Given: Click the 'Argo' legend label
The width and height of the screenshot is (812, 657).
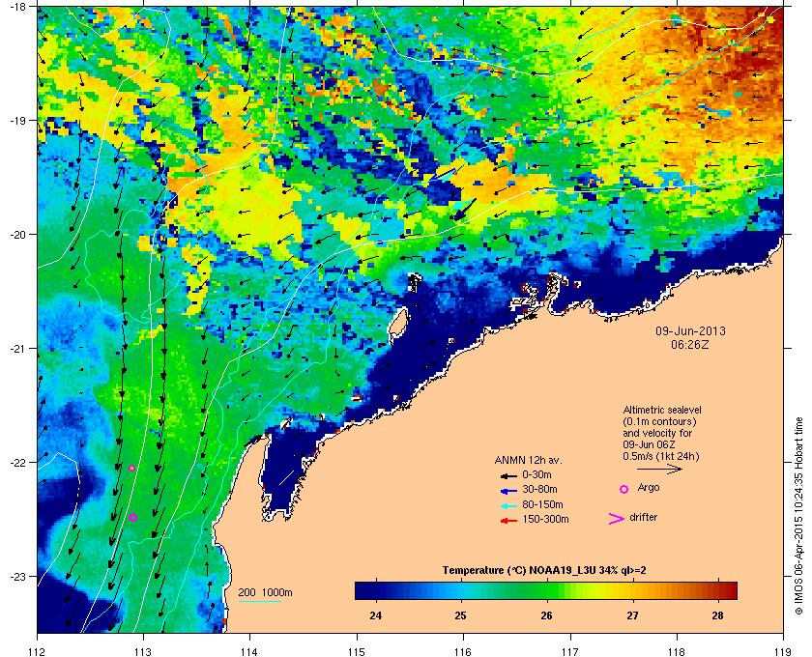Looking at the screenshot, I should (x=649, y=488).
